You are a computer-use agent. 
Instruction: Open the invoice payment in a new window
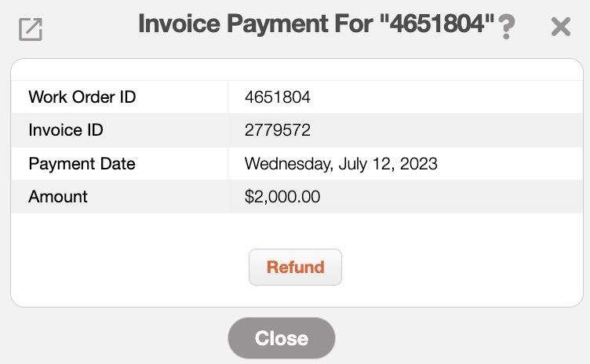click(x=31, y=29)
